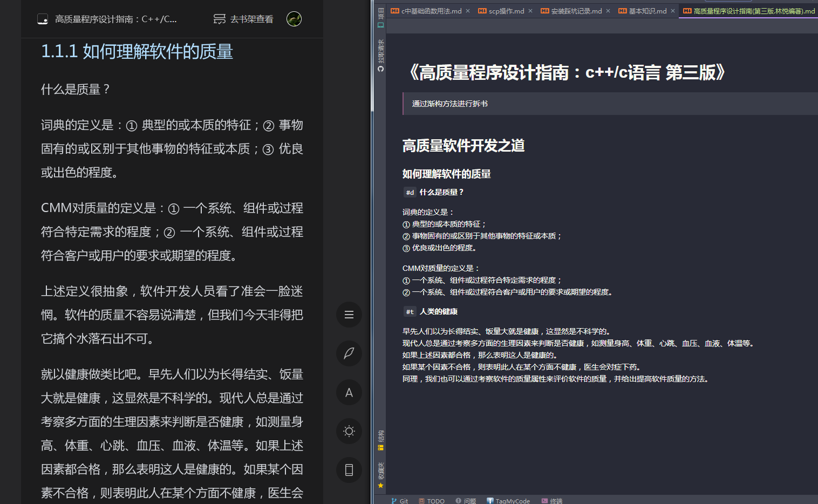Open the TODO tool window
818x504 pixels.
tap(432, 501)
